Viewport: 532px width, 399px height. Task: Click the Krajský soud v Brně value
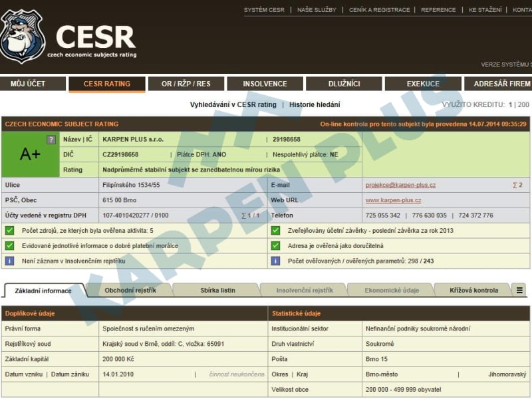(163, 344)
